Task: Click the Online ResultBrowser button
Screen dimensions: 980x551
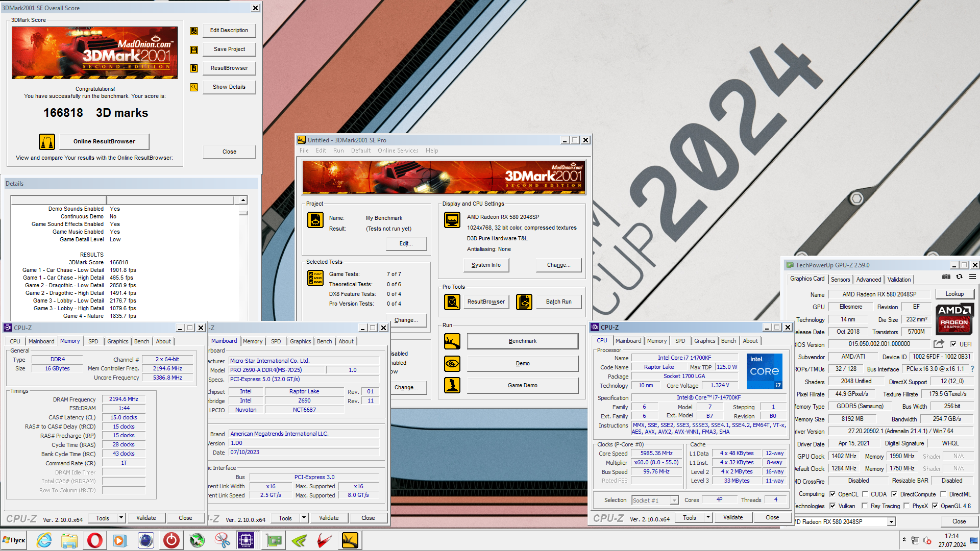Action: pos(104,142)
